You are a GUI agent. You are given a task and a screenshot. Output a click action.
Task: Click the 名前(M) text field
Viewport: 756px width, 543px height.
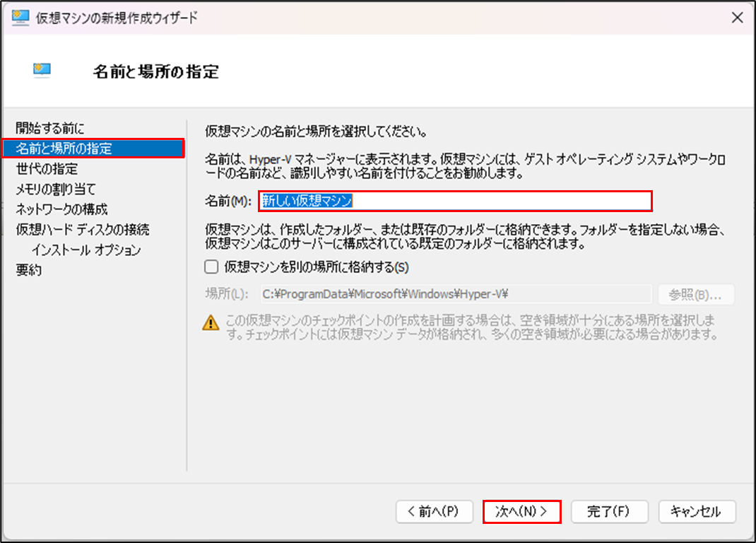(x=456, y=201)
